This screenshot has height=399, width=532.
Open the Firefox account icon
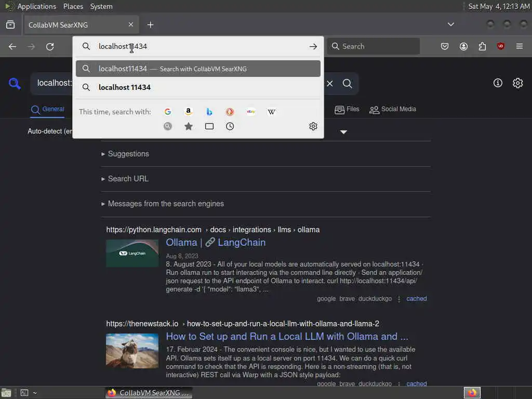463,46
